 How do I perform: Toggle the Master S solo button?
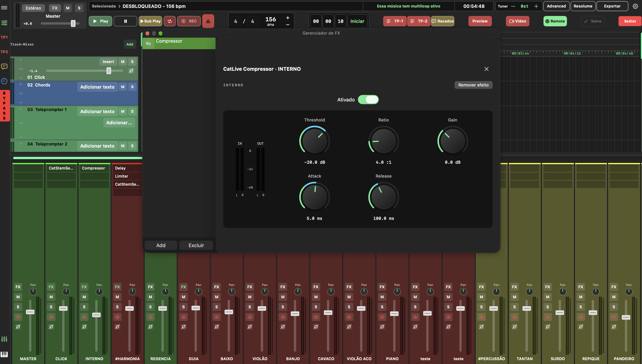[79, 8]
